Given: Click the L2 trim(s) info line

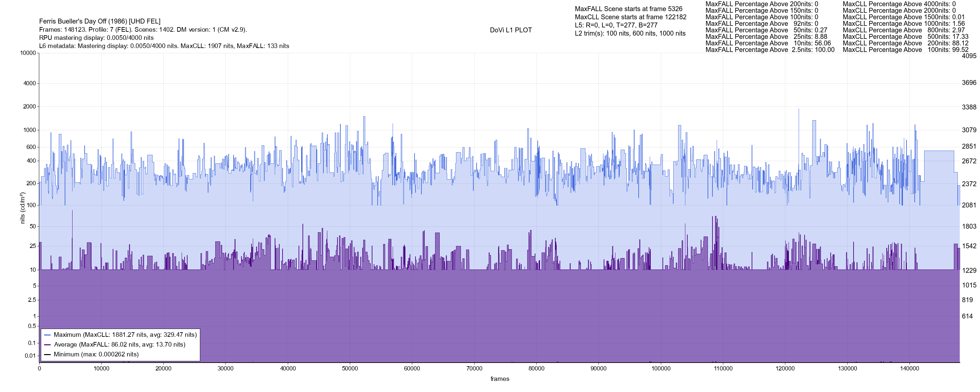Looking at the screenshot, I should pyautogui.click(x=630, y=34).
